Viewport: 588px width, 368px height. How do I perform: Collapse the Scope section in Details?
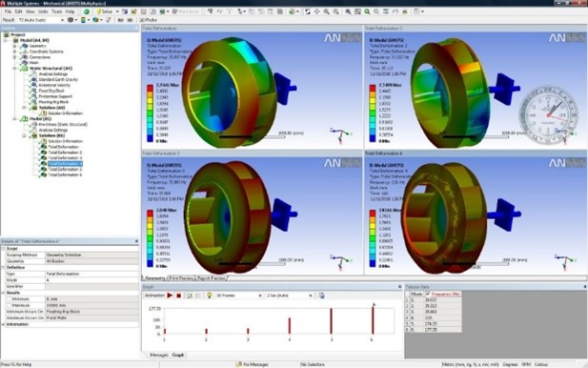pyautogui.click(x=4, y=249)
